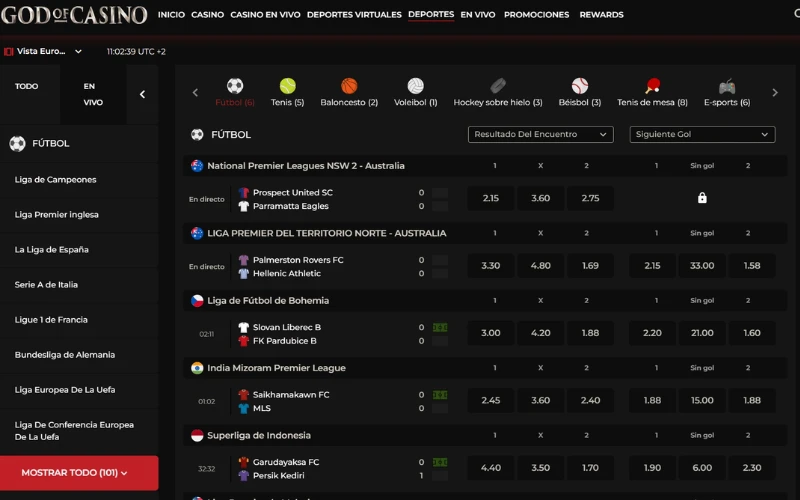Click the soccer ball icon in sidebar FÚTBOL
Image resolution: width=800 pixels, height=500 pixels.
pyautogui.click(x=17, y=144)
